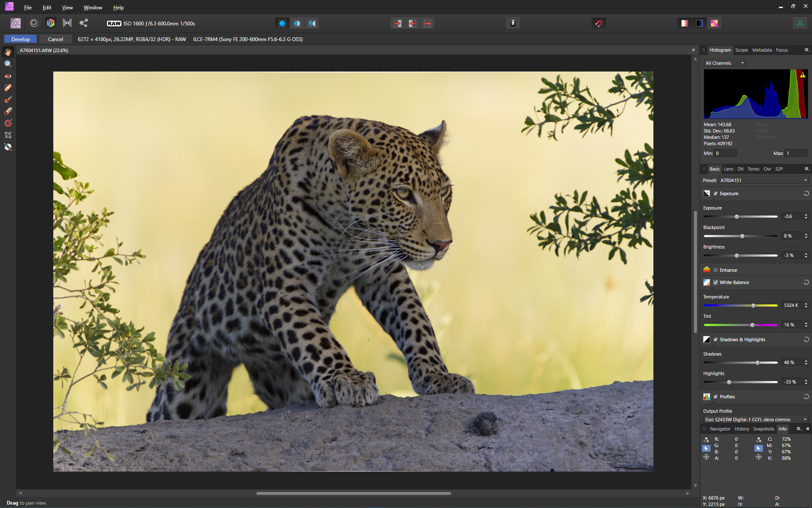Click the Develop button

pos(20,39)
